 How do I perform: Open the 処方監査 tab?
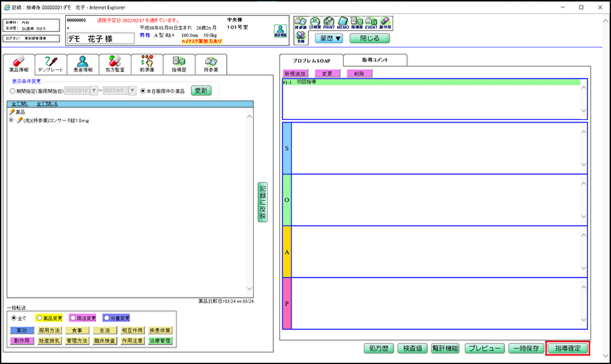(115, 63)
